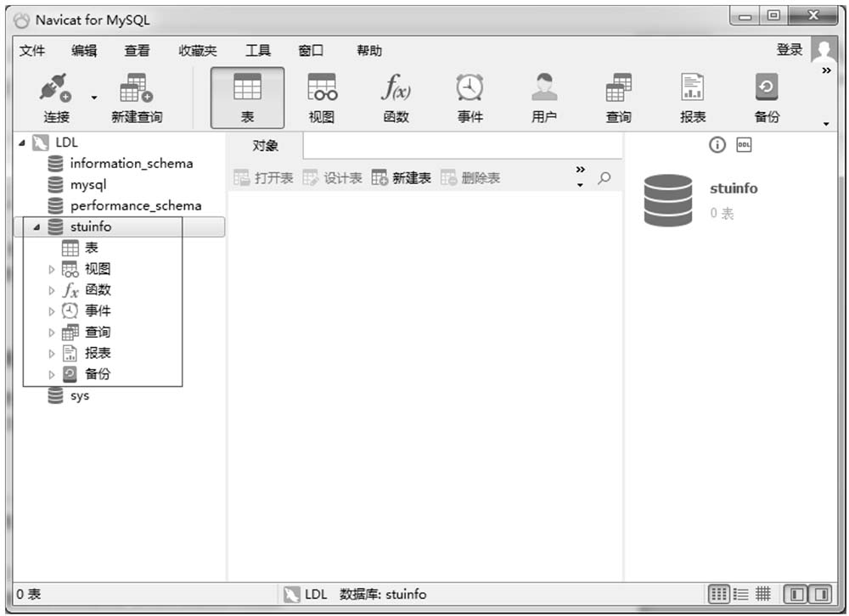Show the info panel icon

click(717, 145)
